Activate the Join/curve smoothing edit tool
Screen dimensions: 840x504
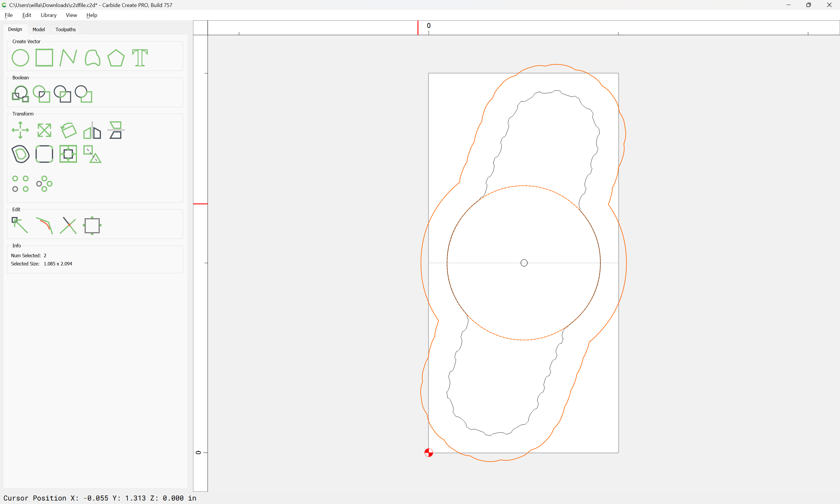tap(44, 225)
